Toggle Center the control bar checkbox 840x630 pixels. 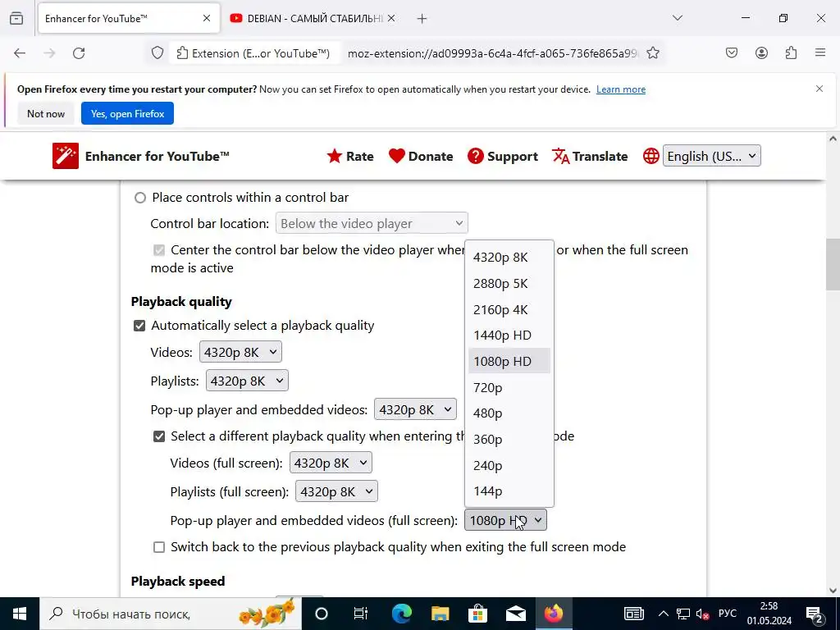(159, 250)
